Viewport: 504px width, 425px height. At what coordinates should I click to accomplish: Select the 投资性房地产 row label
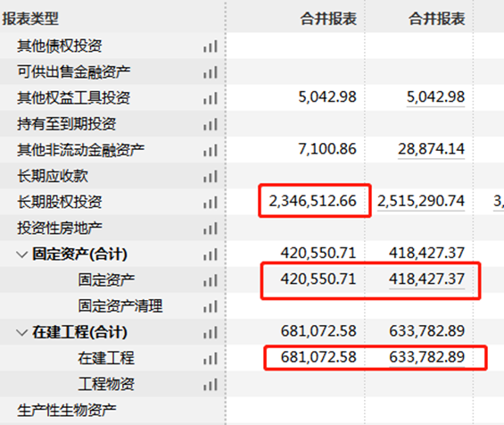pyautogui.click(x=60, y=229)
